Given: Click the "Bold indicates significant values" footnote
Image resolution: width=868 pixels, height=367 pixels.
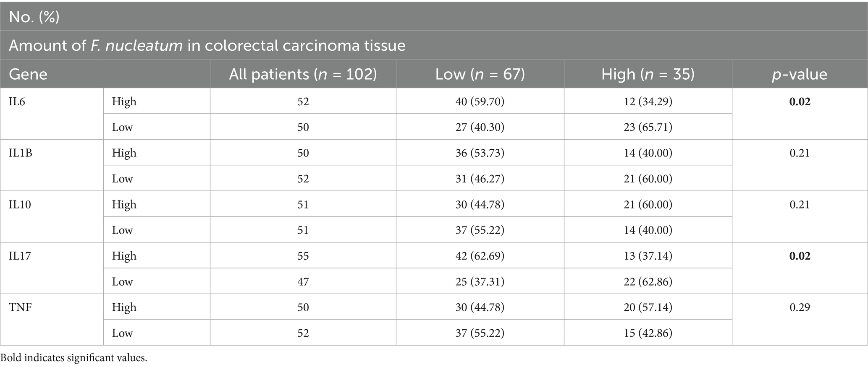Looking at the screenshot, I should click(x=74, y=358).
